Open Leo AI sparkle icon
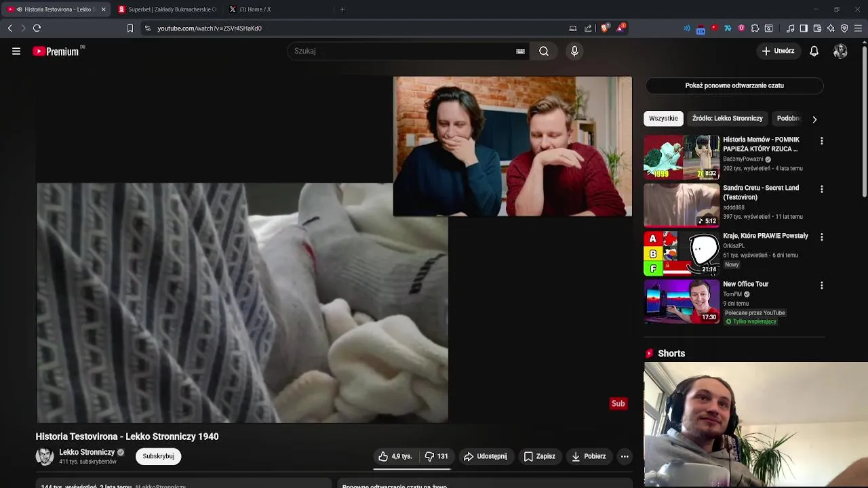Screen dimensions: 868x488 coord(831,28)
